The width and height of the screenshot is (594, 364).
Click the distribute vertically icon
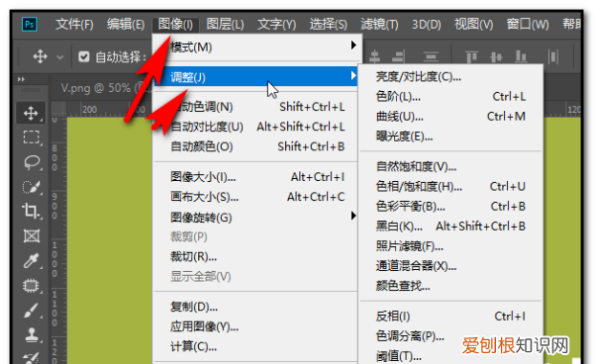431,57
